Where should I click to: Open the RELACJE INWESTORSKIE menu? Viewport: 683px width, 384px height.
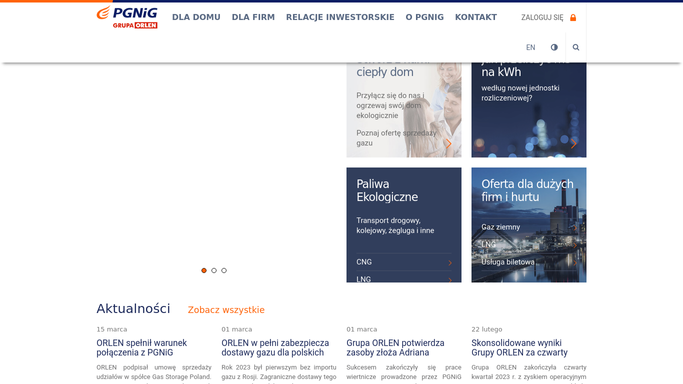(x=340, y=17)
